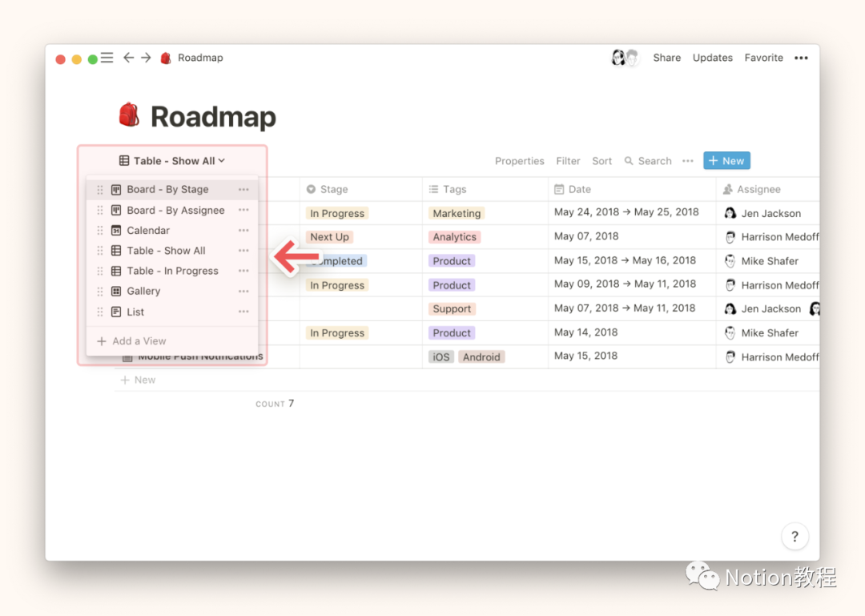Click the blue New button

(x=726, y=161)
